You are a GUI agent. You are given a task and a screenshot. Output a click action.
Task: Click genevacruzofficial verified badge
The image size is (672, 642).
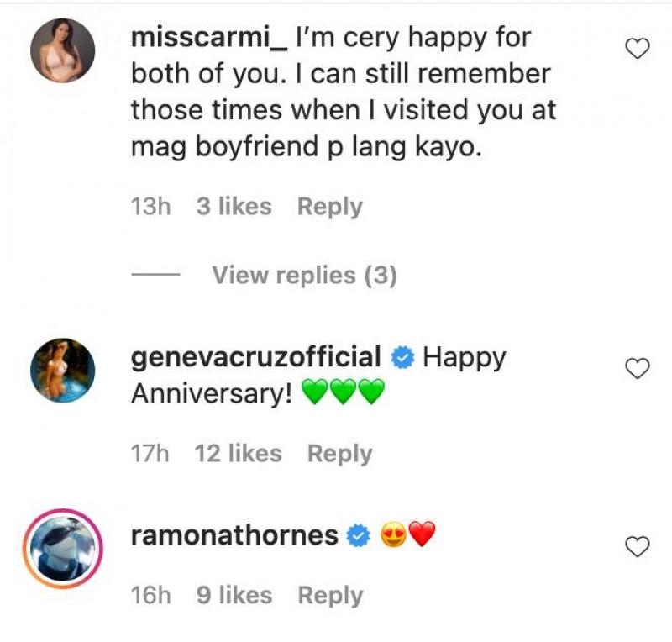(402, 358)
